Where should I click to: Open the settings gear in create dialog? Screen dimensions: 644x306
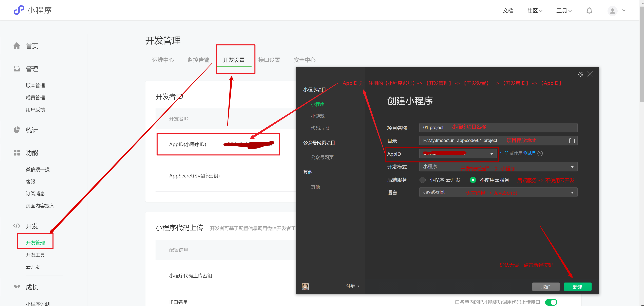tap(580, 74)
